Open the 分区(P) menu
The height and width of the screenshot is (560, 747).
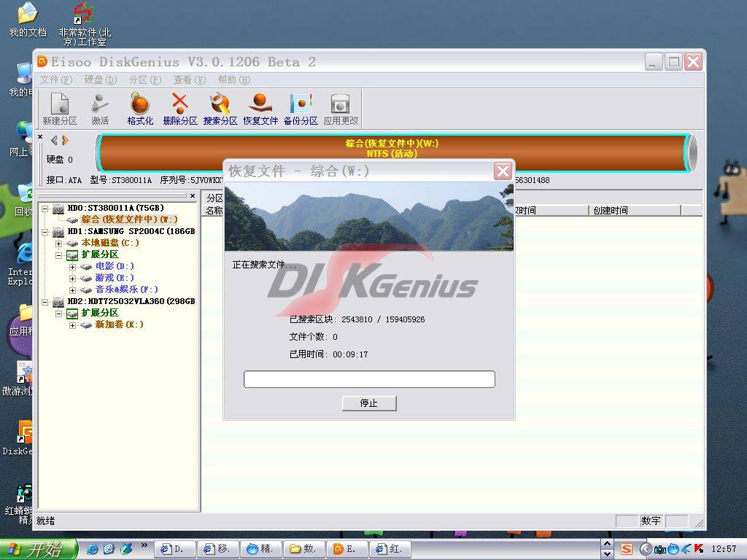pos(145,79)
